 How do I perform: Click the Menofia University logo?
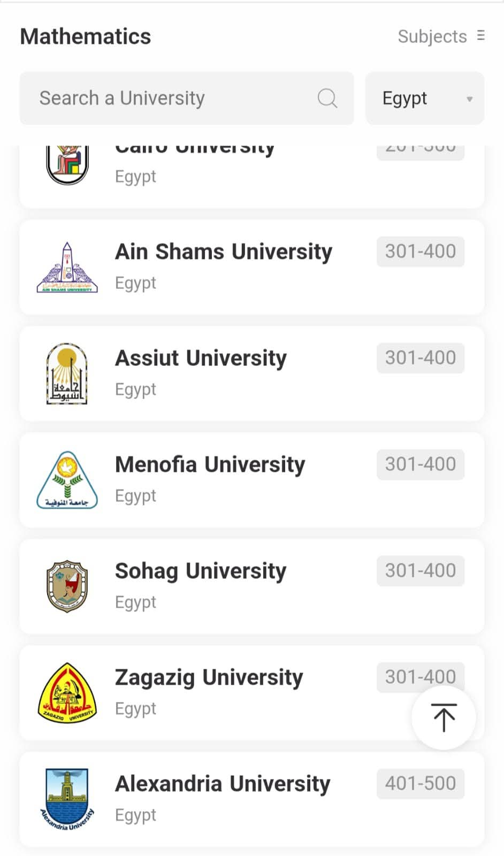pyautogui.click(x=67, y=480)
